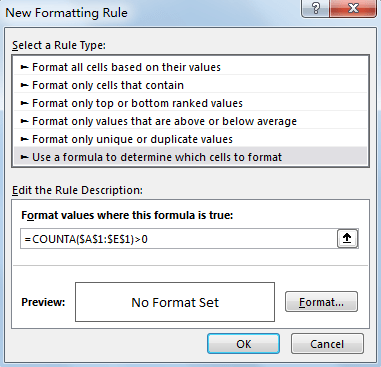The width and height of the screenshot is (381, 367).
Task: Select 'Format only top or bottom ranked values'
Action: pyautogui.click(x=190, y=103)
